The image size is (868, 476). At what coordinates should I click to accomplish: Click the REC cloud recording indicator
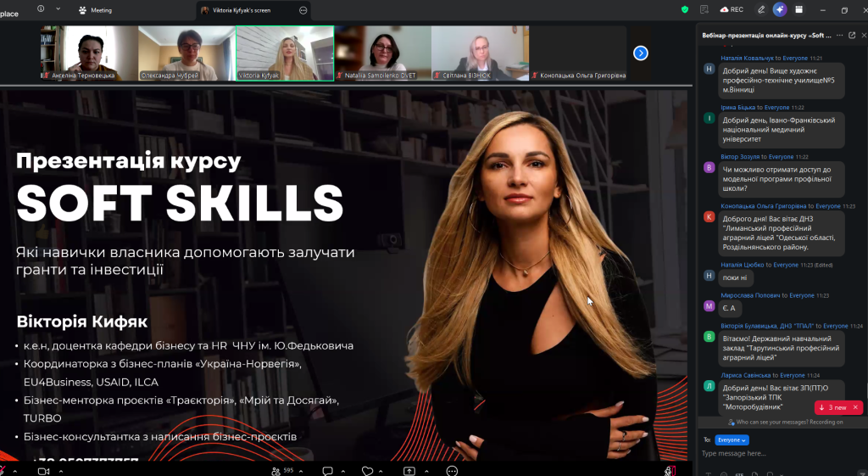[x=732, y=9]
